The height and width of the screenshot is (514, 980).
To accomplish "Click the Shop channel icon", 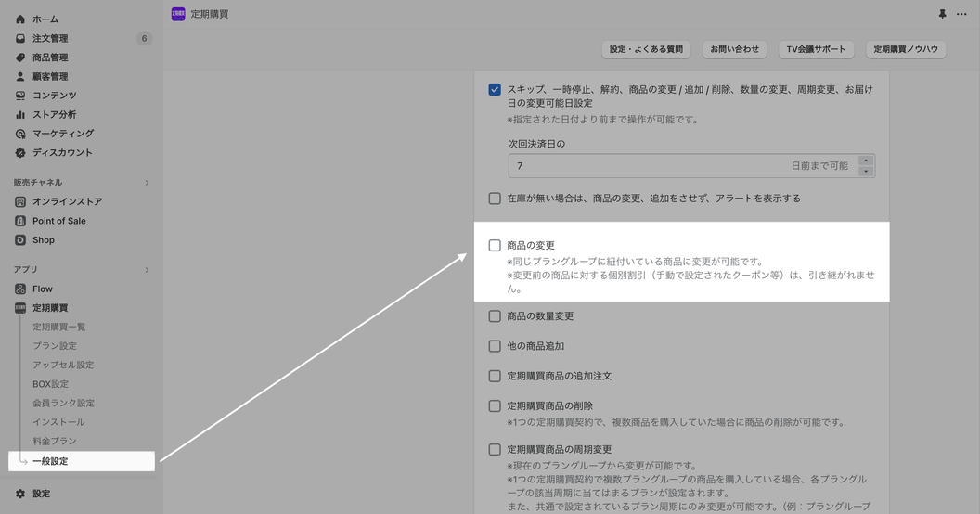I will 20,239.
